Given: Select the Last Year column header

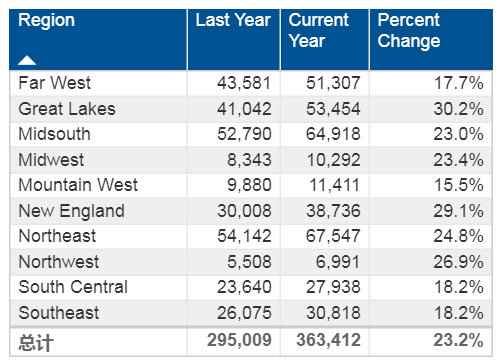Looking at the screenshot, I should pyautogui.click(x=234, y=39).
